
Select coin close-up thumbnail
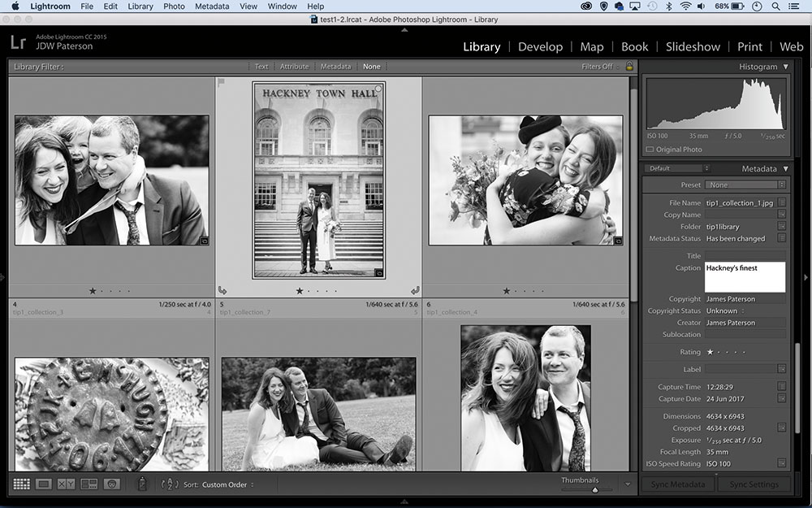[112, 415]
